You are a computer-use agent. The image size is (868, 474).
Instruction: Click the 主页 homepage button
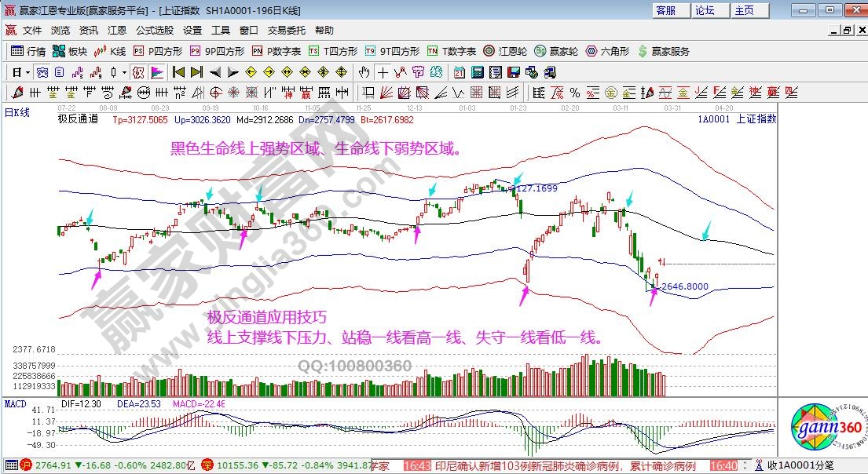tap(744, 10)
